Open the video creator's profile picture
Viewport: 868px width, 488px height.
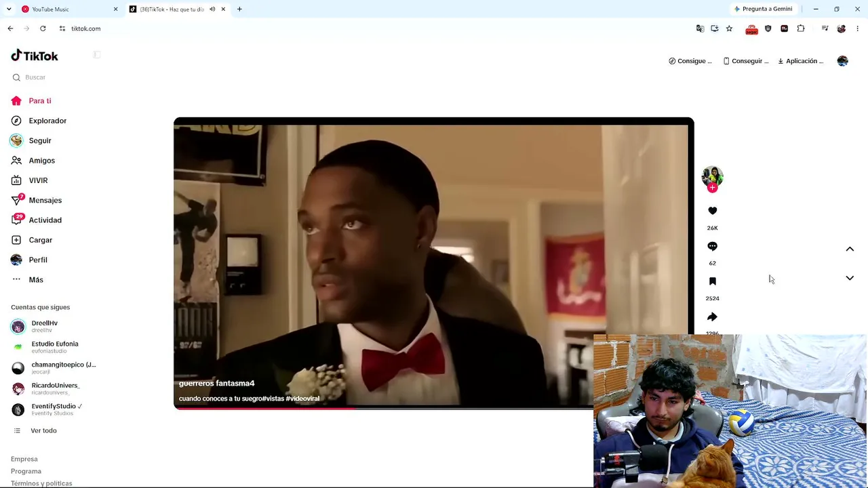point(712,176)
